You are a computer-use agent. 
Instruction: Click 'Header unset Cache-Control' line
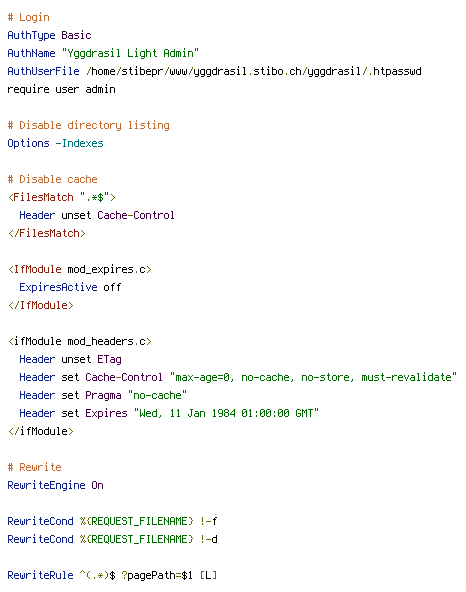97,215
